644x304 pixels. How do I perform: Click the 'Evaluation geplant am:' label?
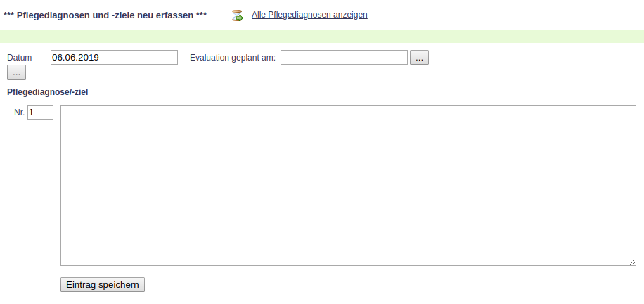tap(233, 58)
